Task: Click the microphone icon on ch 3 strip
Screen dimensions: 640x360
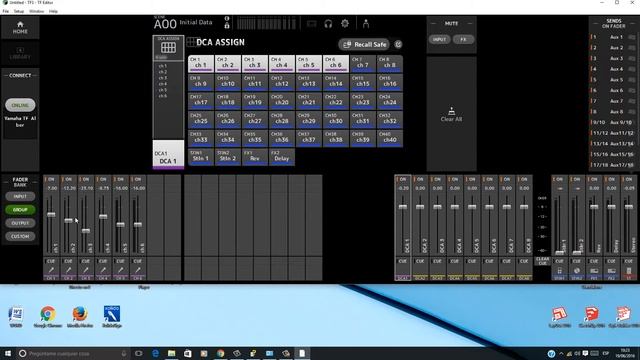Action: point(86,270)
